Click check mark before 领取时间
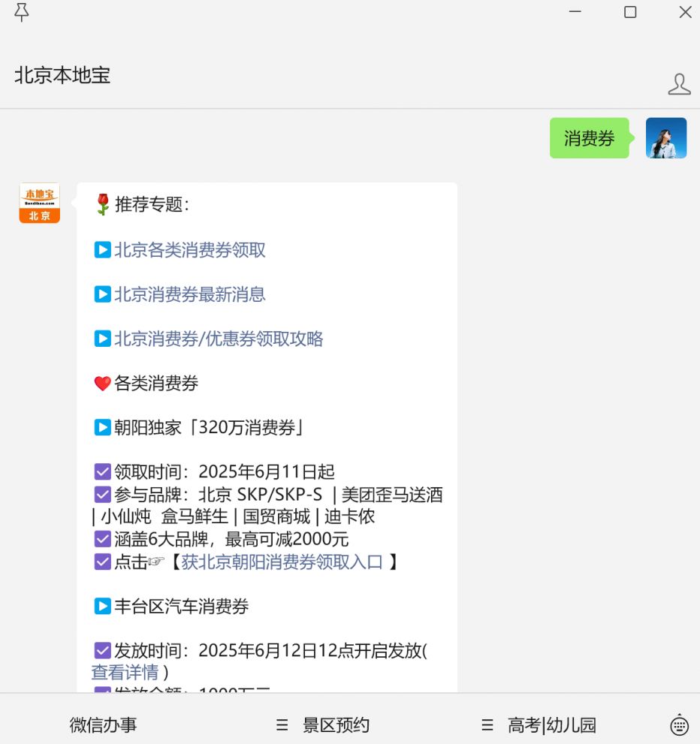700x744 pixels. pos(102,471)
